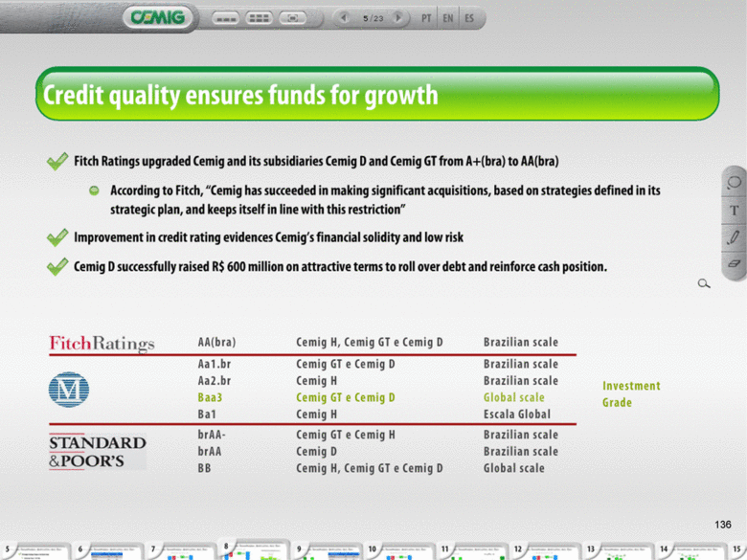
Task: Click the 'Cemig D successfully raised R$ 600 million' text
Action: click(340, 266)
